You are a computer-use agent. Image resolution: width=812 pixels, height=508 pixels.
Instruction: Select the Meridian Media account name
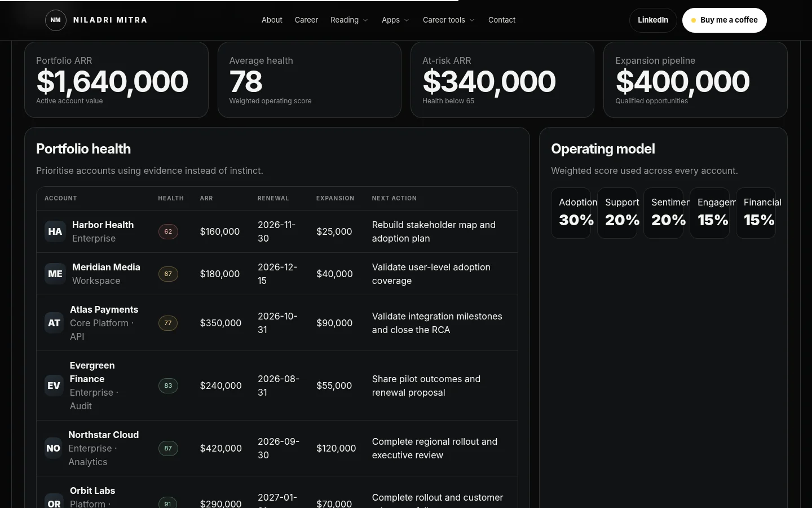tap(106, 267)
